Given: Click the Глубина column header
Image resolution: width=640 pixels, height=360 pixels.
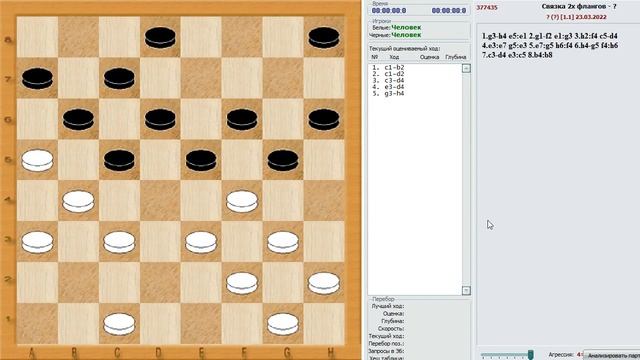Looking at the screenshot, I should pyautogui.click(x=456, y=57).
